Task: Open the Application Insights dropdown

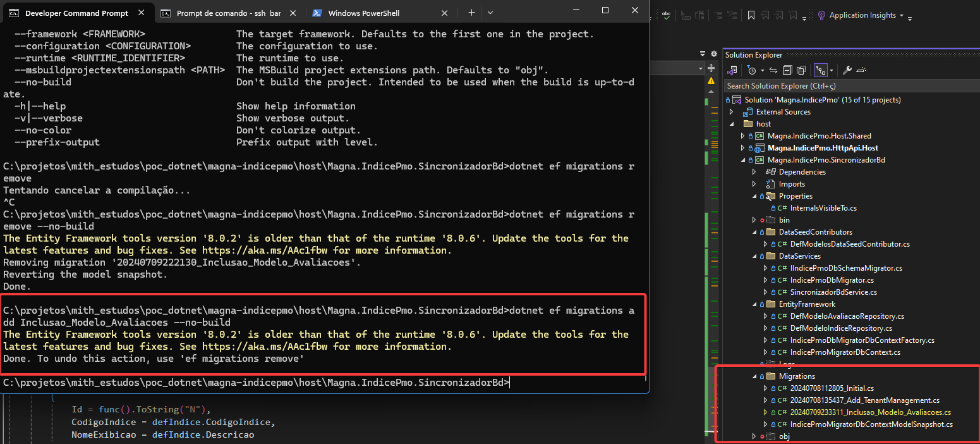Action: [901, 16]
